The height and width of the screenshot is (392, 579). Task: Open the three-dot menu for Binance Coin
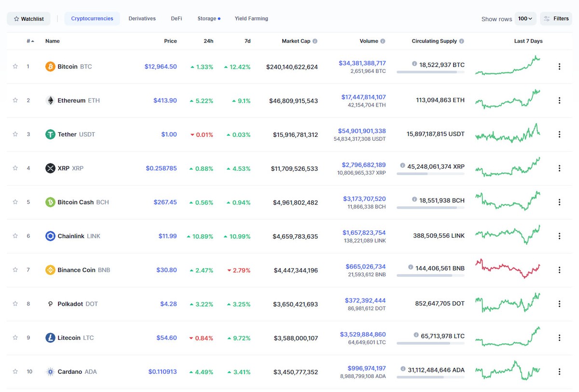pos(559,270)
